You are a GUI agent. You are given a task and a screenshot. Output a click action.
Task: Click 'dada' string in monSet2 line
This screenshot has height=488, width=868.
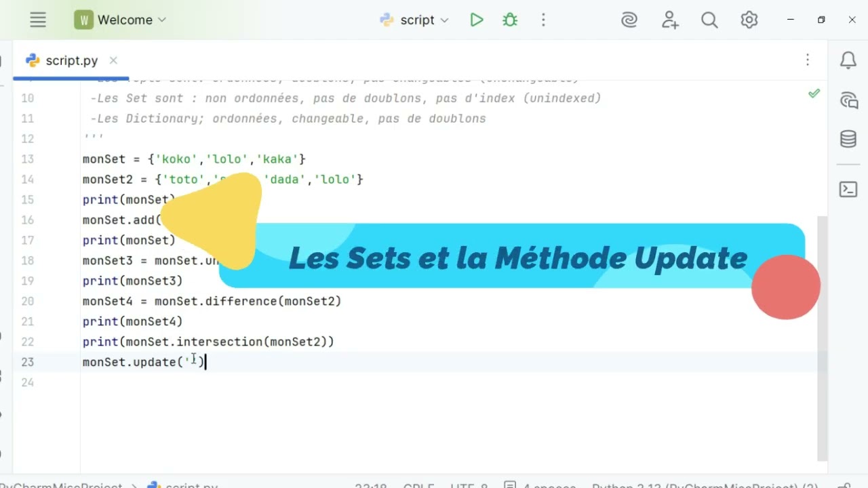(285, 180)
